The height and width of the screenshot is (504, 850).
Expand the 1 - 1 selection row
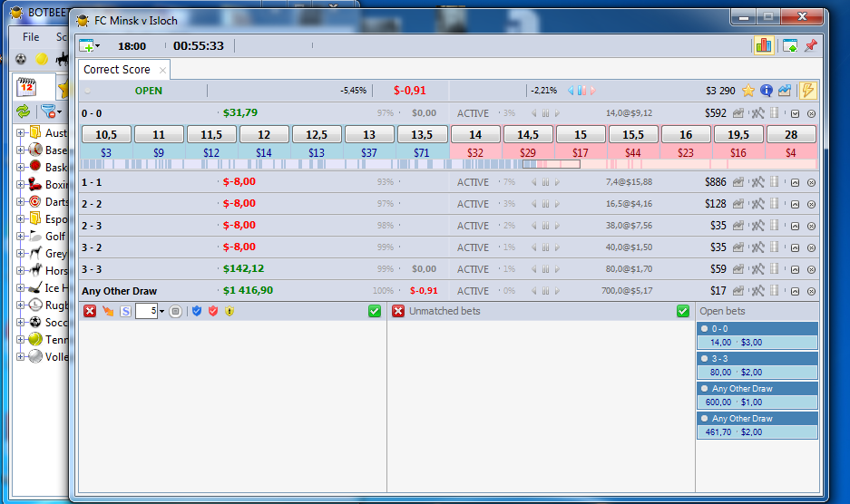[x=795, y=182]
